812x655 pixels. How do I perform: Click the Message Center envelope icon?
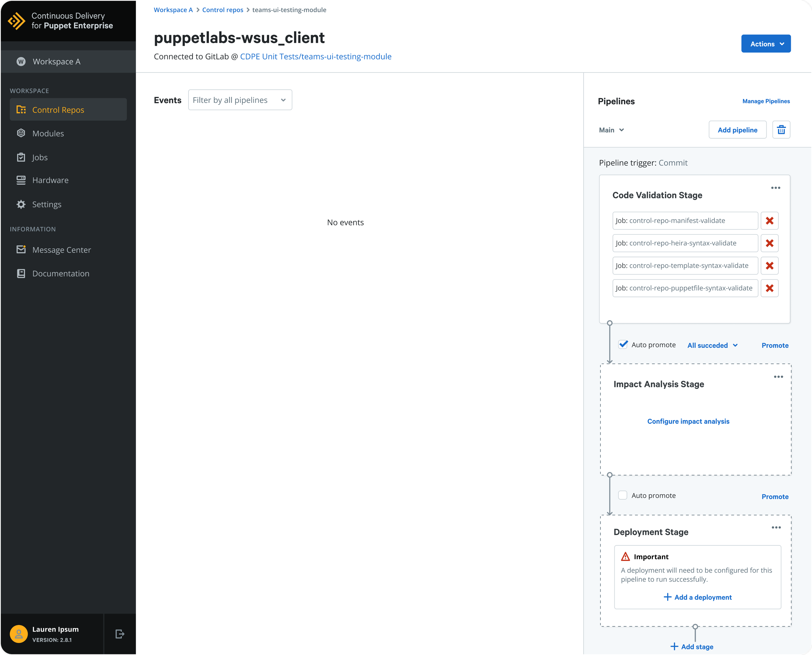click(x=21, y=249)
